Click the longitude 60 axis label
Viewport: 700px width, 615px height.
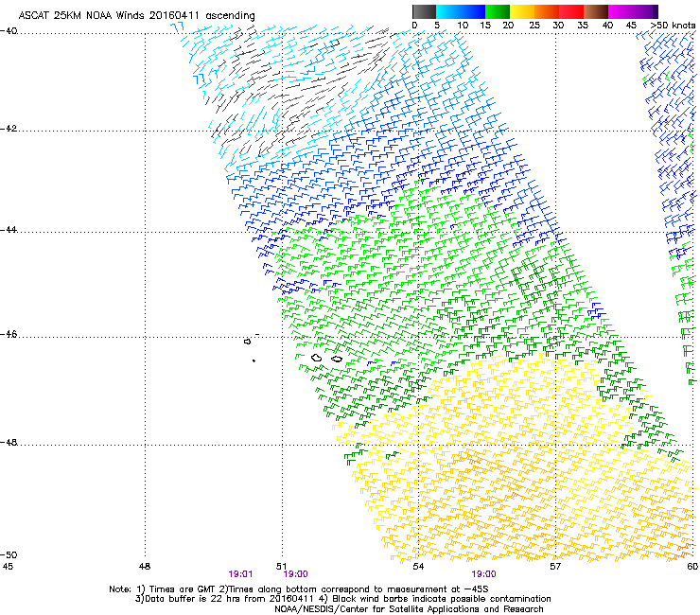click(692, 567)
